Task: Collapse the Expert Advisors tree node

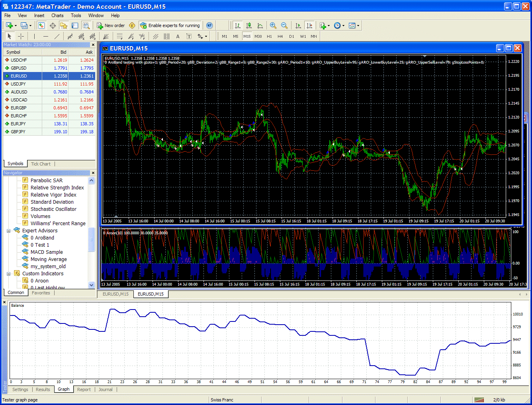Action: (x=8, y=231)
